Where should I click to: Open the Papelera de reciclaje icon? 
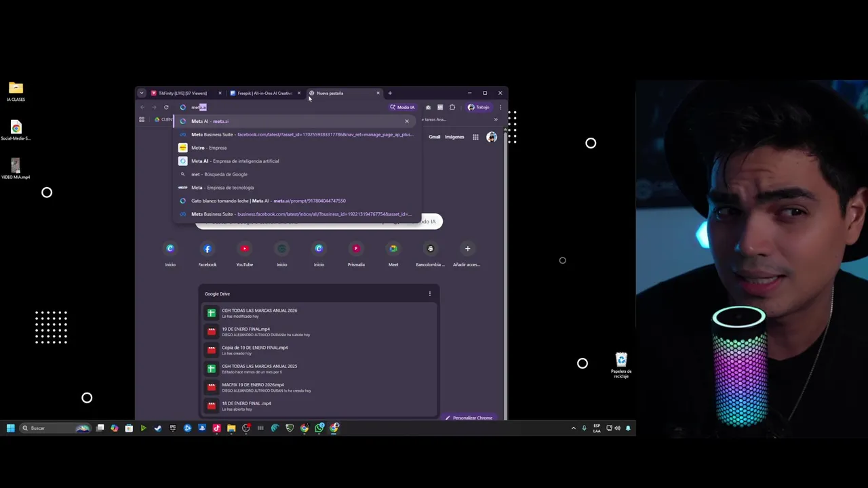(x=621, y=365)
